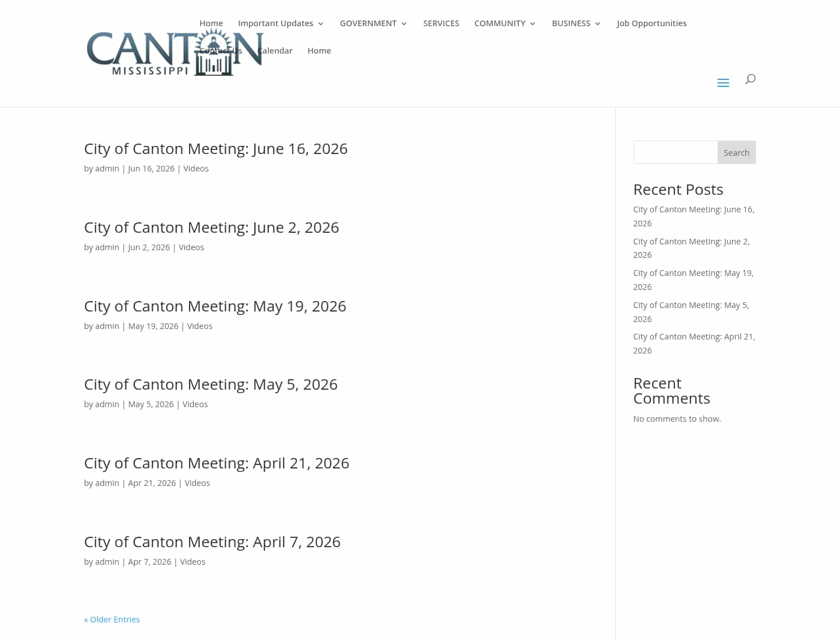This screenshot has width=840, height=640.
Task: Expand the GOVERNMENT dropdown menu
Action: [x=373, y=23]
